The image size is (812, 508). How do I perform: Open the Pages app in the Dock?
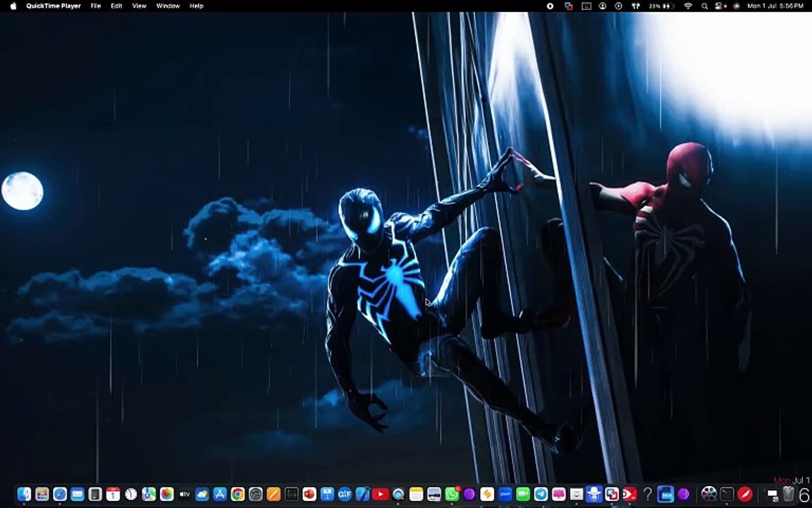pyautogui.click(x=273, y=494)
